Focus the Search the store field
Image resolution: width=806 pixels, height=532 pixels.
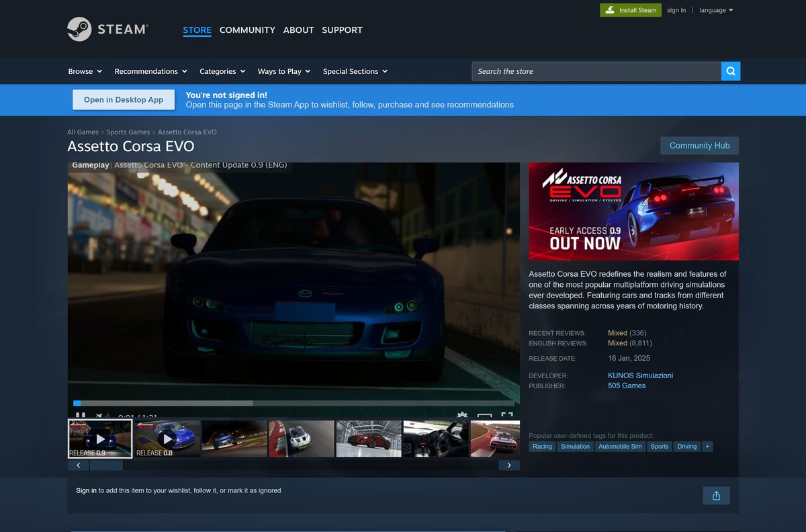(596, 71)
